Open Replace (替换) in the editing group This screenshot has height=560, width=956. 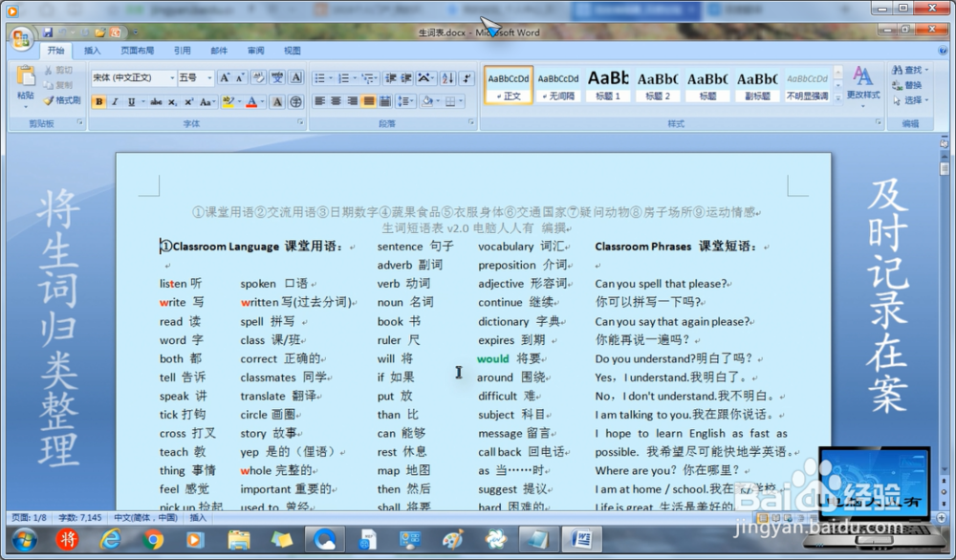pos(907,85)
